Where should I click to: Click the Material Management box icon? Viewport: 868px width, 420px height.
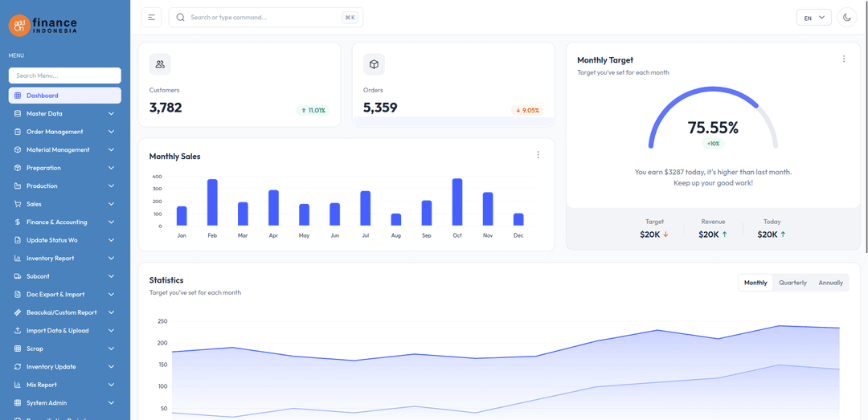coord(17,149)
